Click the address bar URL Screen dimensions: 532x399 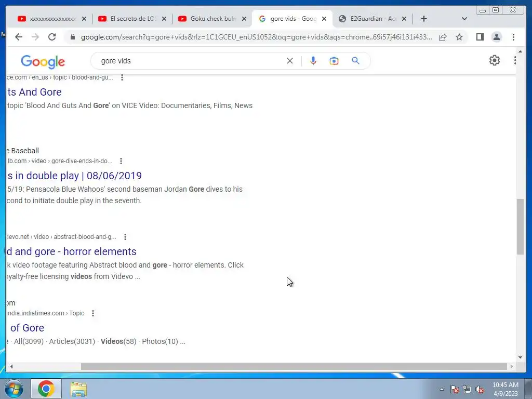(x=256, y=37)
